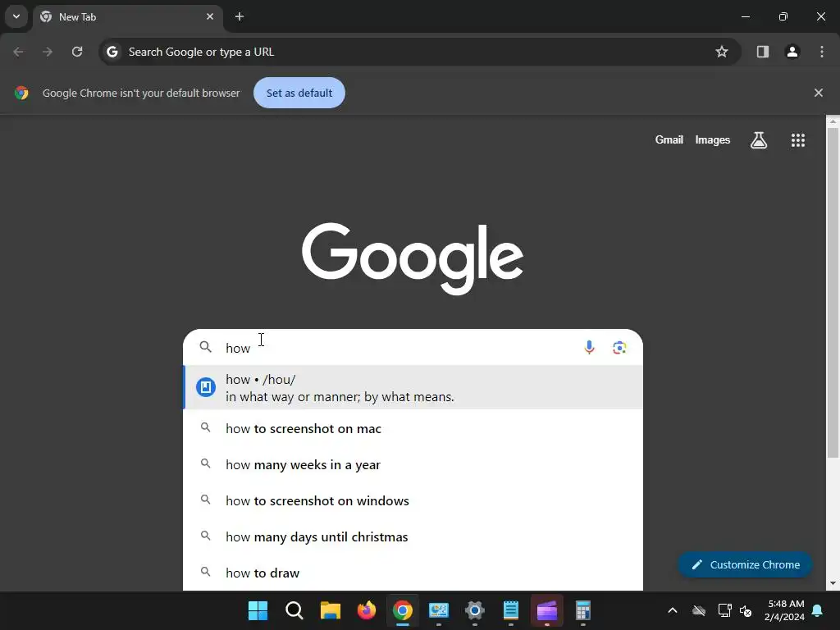Open the Gmail link
The width and height of the screenshot is (840, 630).
point(669,139)
